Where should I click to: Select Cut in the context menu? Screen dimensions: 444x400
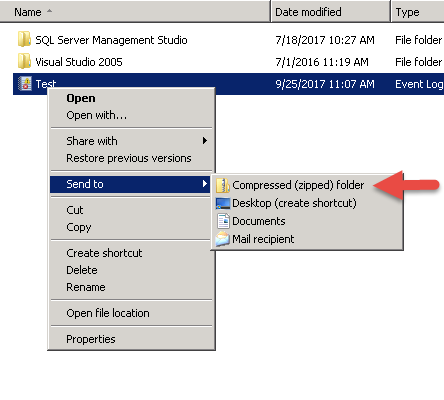pyautogui.click(x=75, y=210)
